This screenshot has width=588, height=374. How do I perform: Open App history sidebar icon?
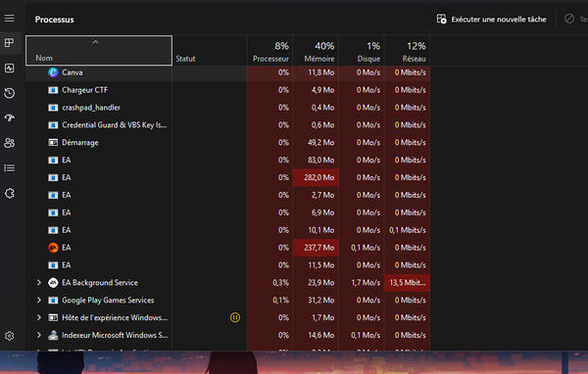click(10, 93)
